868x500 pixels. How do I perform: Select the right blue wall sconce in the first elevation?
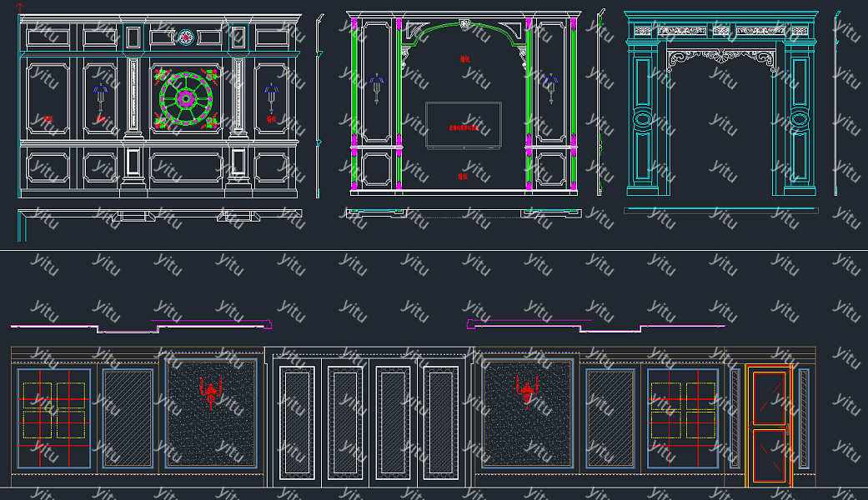click(271, 99)
